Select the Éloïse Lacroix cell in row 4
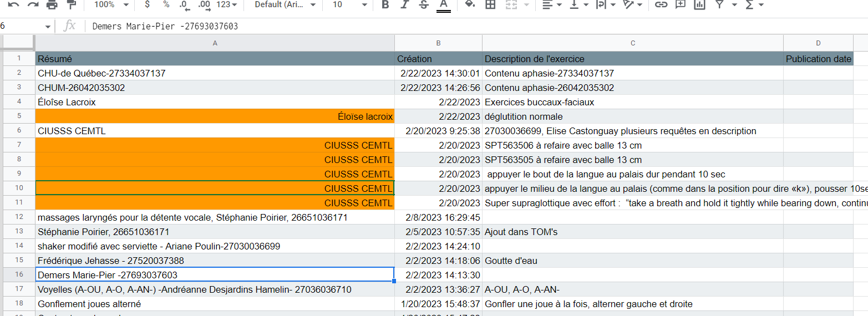 point(215,102)
